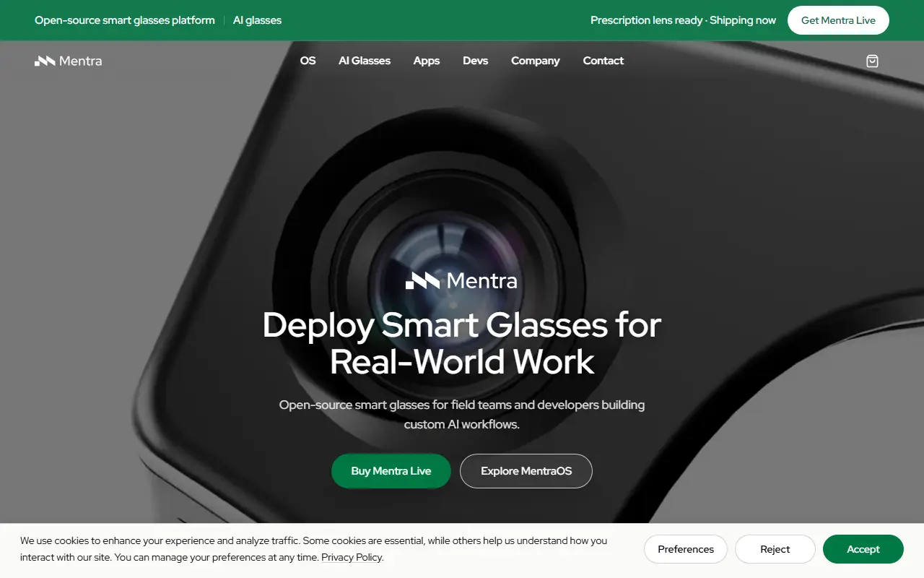Open the AI Glasses nav menu
The width and height of the screenshot is (924, 578).
click(365, 61)
